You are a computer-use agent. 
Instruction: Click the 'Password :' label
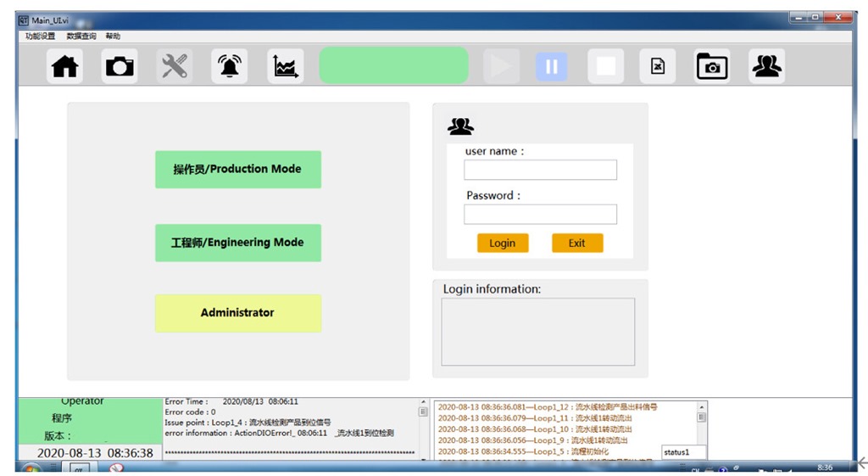click(493, 196)
